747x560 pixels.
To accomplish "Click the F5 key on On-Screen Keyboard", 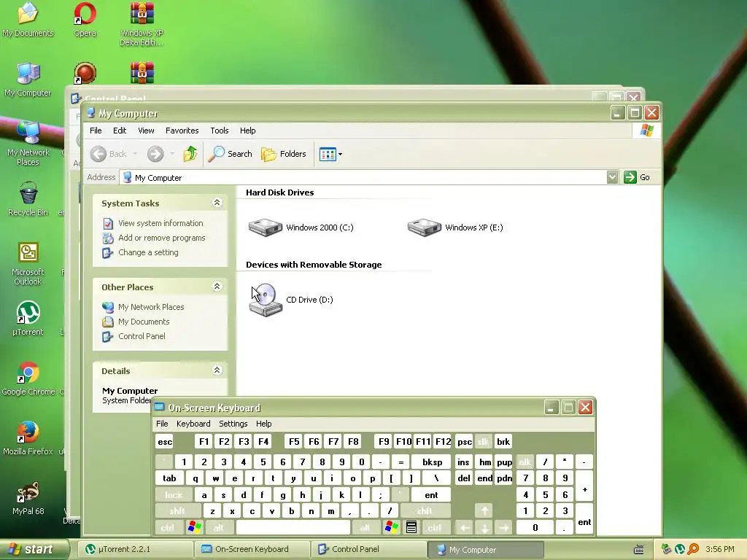I will point(294,442).
